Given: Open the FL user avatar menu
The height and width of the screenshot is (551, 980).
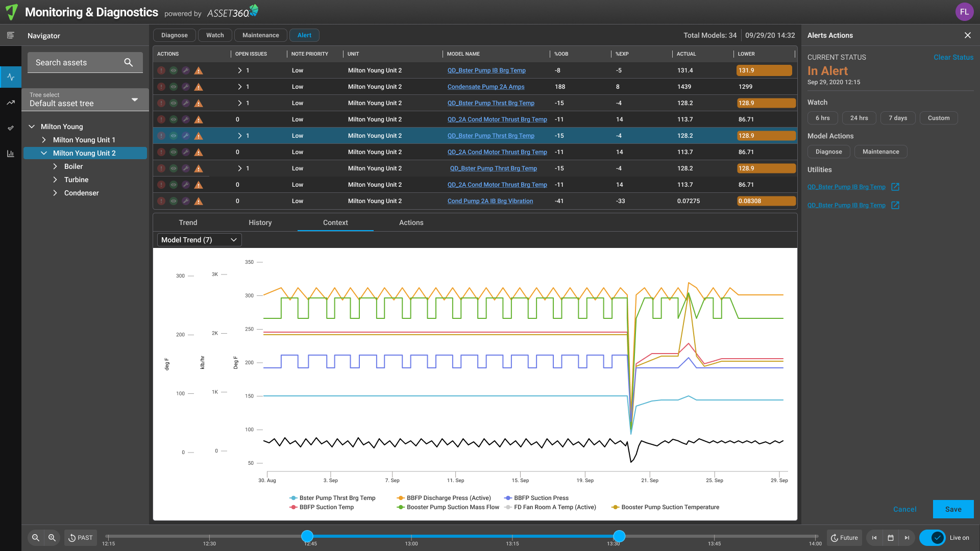Looking at the screenshot, I should tap(964, 12).
